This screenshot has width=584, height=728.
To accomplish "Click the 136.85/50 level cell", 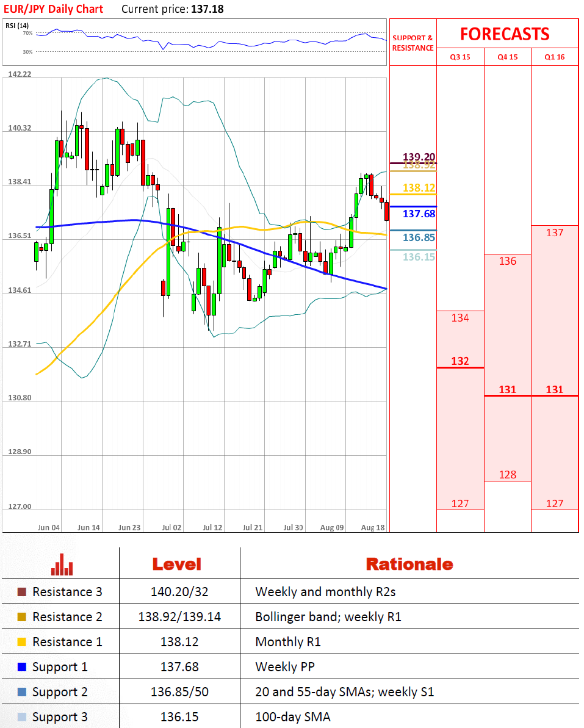I will tap(179, 692).
